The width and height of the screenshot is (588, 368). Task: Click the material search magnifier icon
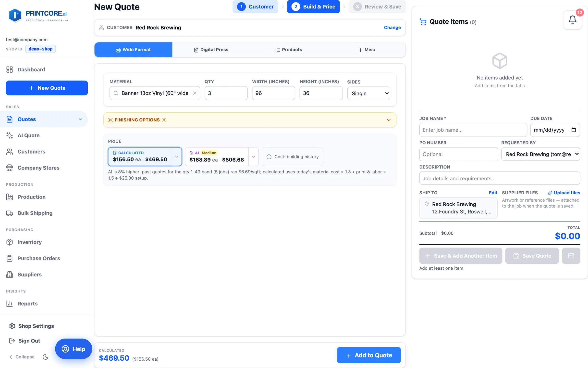point(116,93)
